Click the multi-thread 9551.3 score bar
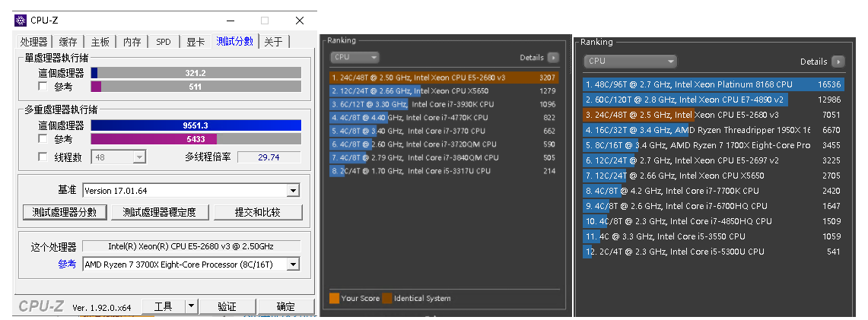The height and width of the screenshot is (320, 868). (196, 125)
